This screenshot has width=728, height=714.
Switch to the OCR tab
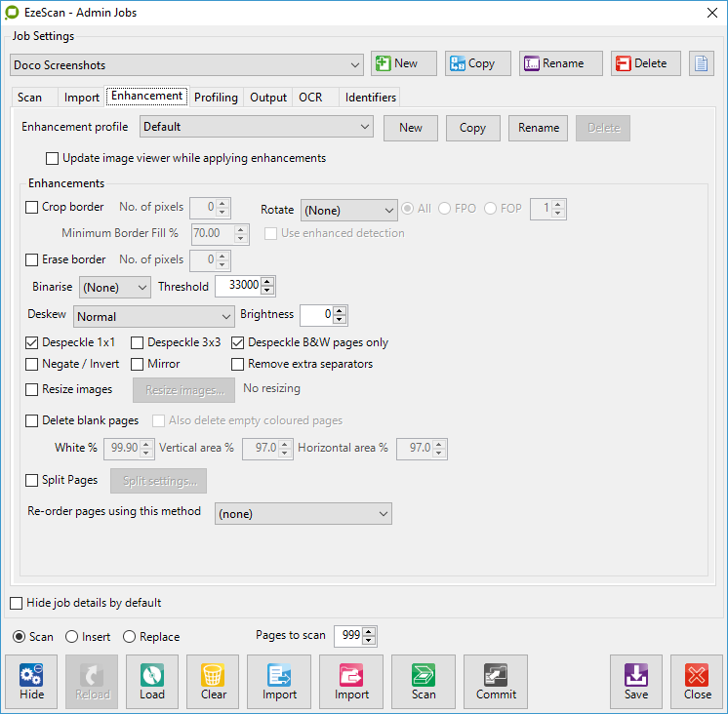pos(310,98)
